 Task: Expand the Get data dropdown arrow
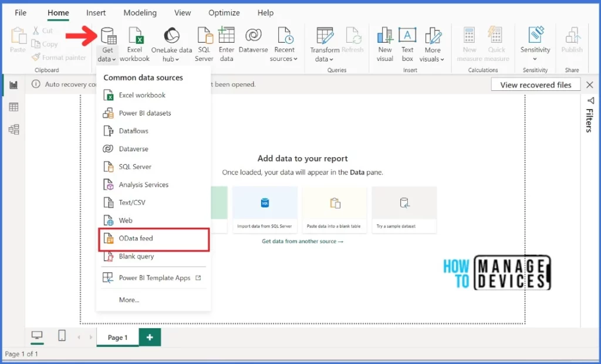[114, 59]
